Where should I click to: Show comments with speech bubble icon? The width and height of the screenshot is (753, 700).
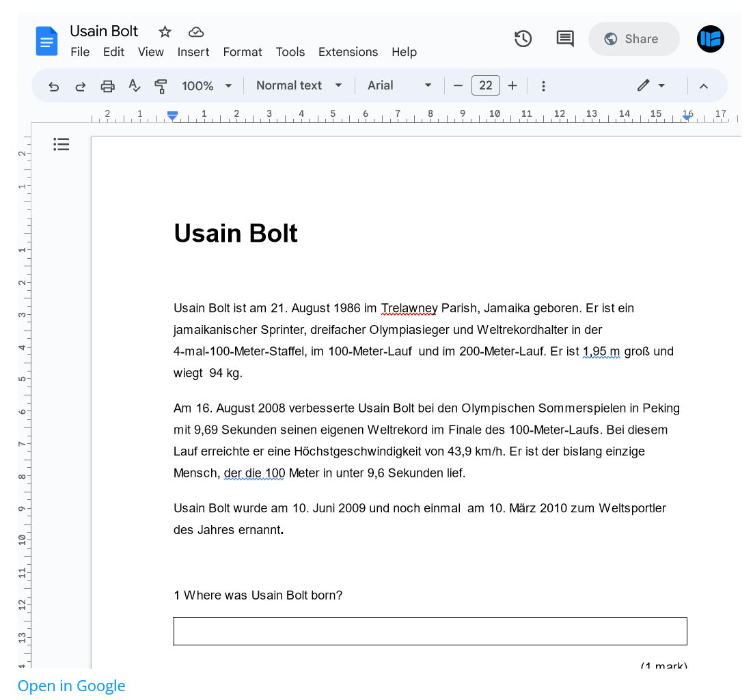(564, 39)
